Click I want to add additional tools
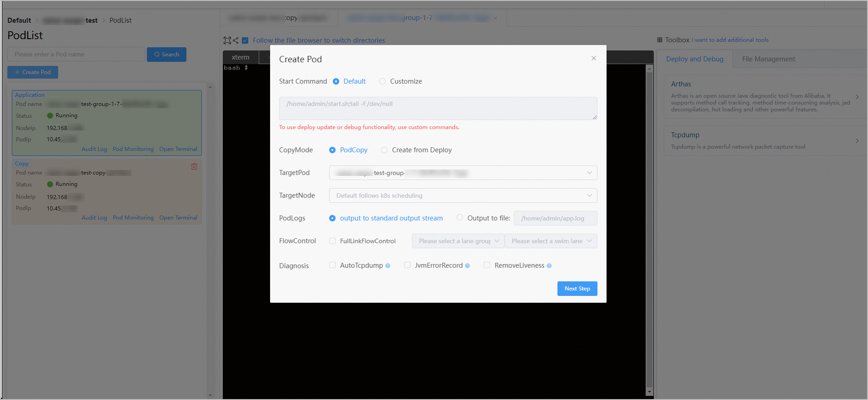The width and height of the screenshot is (868, 400). (x=730, y=40)
